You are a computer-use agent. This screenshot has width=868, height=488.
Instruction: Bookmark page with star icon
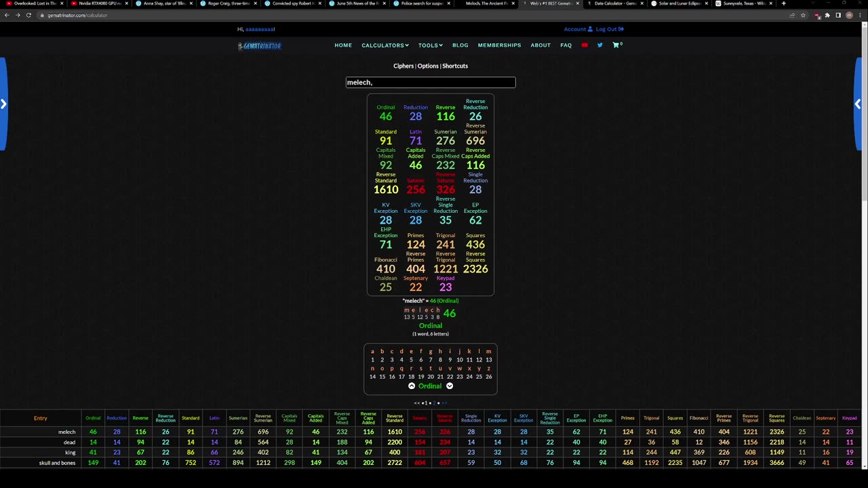point(803,15)
